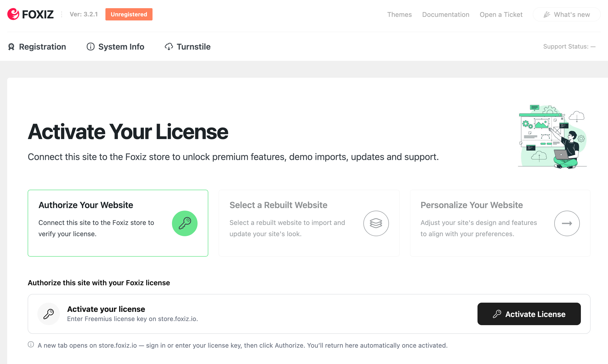This screenshot has width=608, height=364.
Task: Click the Registration badge icon
Action: click(x=11, y=47)
